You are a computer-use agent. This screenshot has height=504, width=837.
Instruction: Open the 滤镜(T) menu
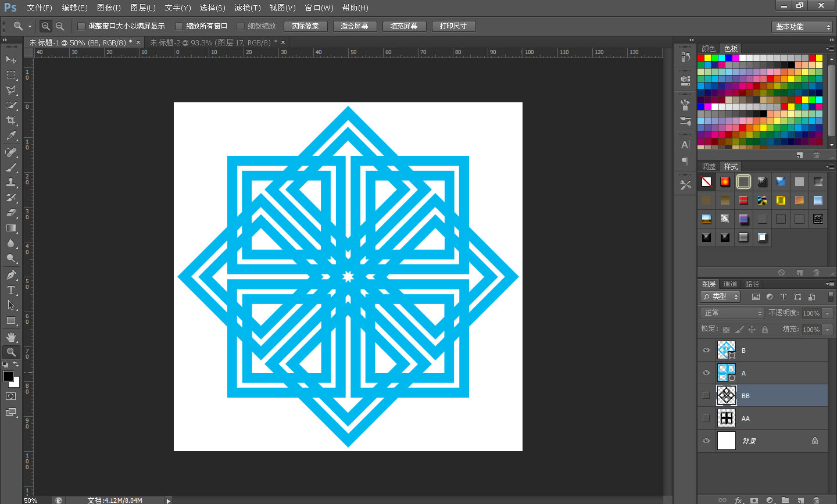click(x=247, y=8)
